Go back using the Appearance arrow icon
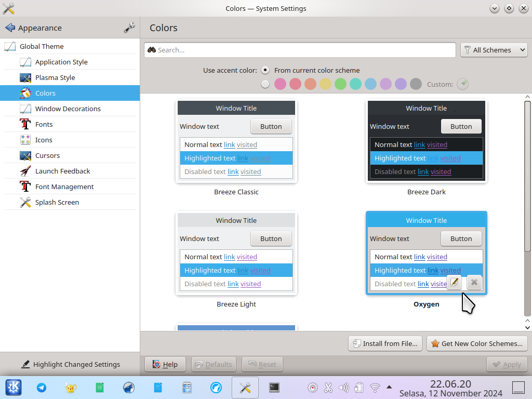Image resolution: width=532 pixels, height=399 pixels. pyautogui.click(x=10, y=28)
